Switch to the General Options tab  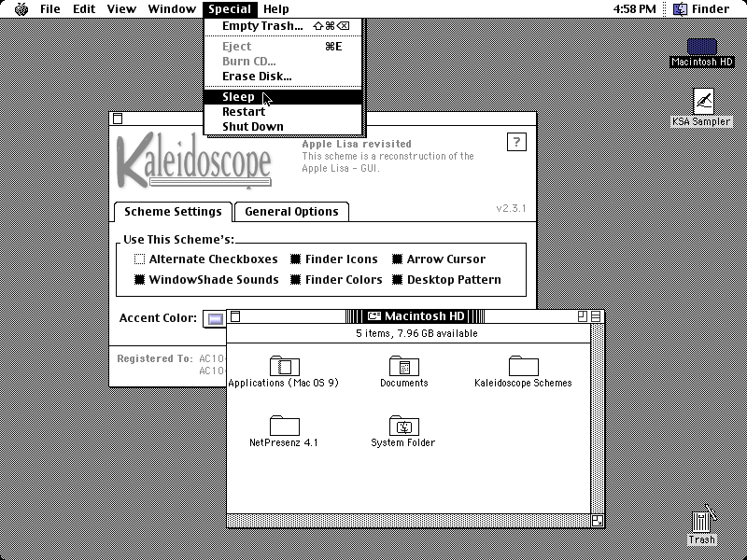pyautogui.click(x=291, y=212)
